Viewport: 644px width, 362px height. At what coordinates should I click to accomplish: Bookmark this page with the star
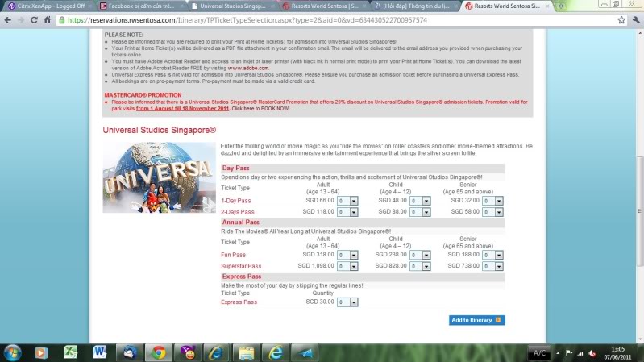coord(621,20)
